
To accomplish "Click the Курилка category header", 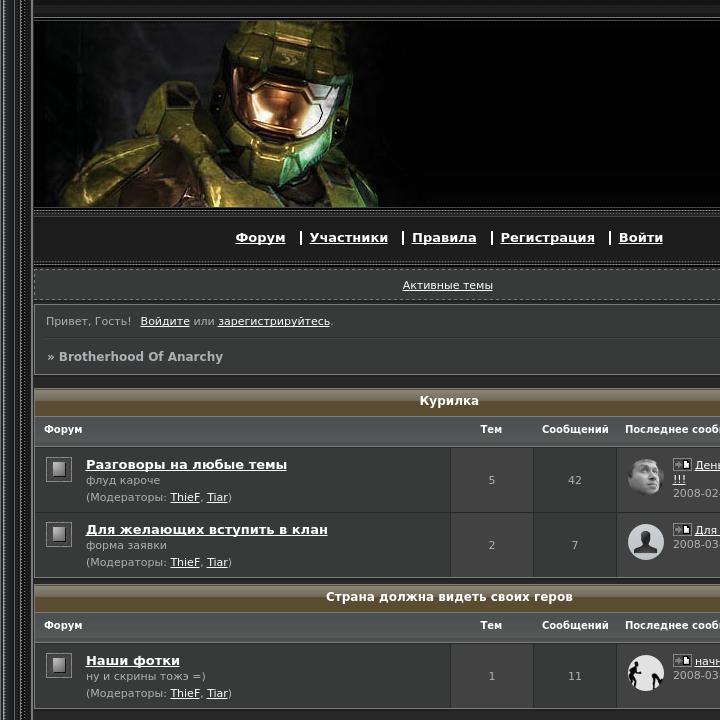I will click(x=449, y=401).
